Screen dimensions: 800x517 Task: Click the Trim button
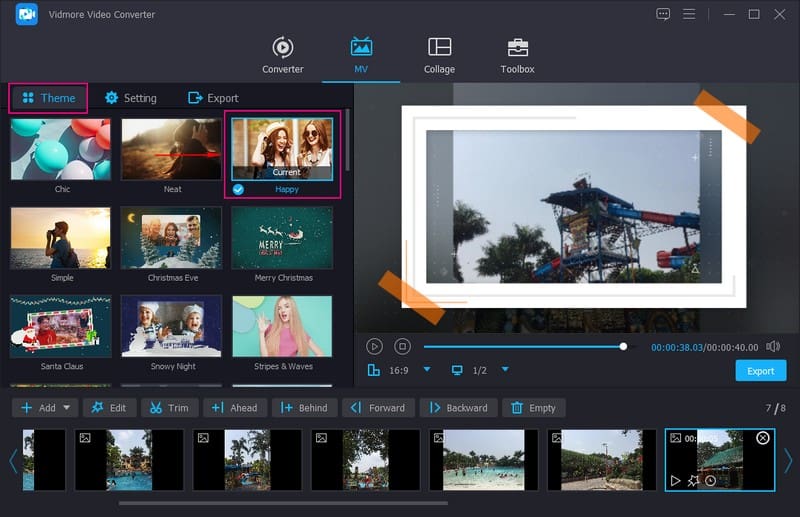pos(169,408)
